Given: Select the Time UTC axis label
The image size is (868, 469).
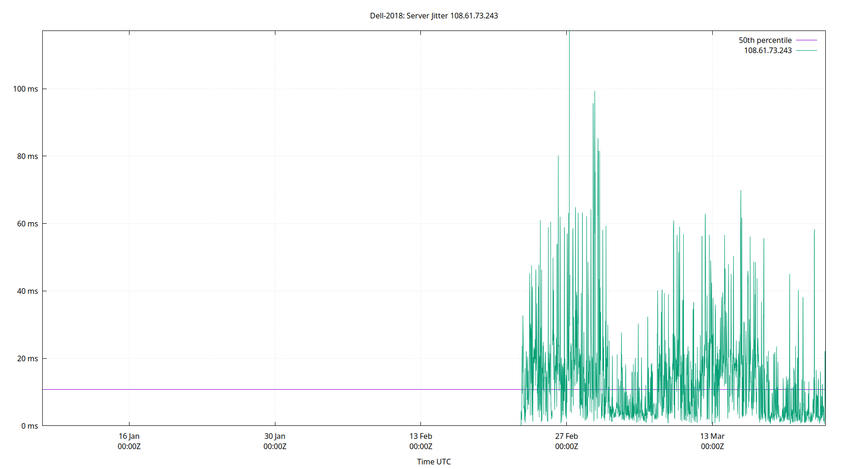Looking at the screenshot, I should tap(433, 461).
